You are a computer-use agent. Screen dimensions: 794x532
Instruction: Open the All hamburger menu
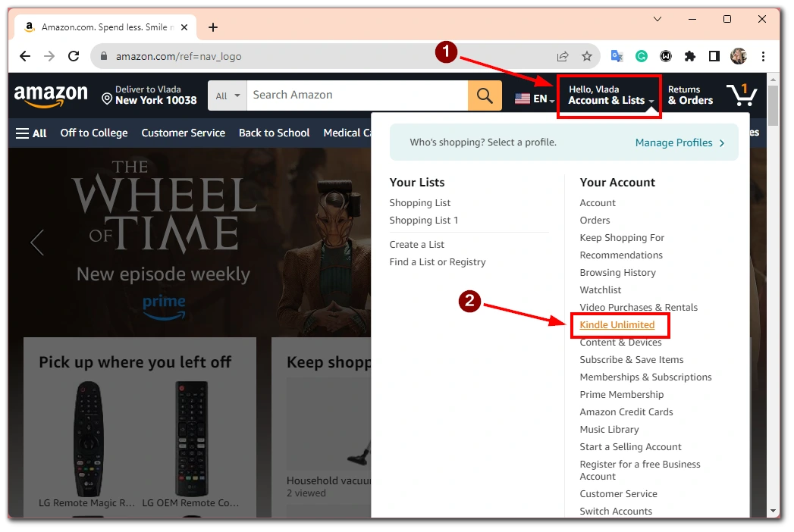point(31,133)
